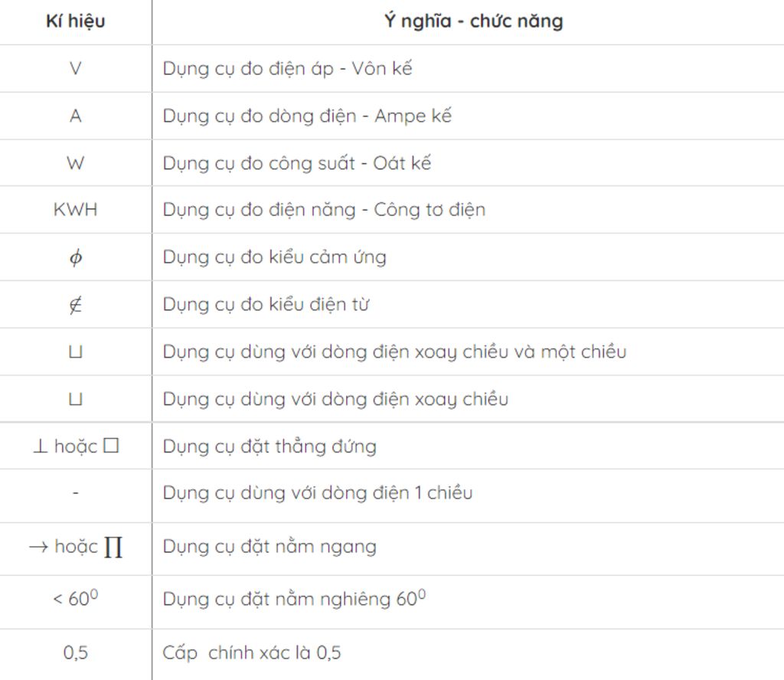The width and height of the screenshot is (784, 680).
Task: Click the electromagnetic type symbol ∉
Action: (x=76, y=305)
